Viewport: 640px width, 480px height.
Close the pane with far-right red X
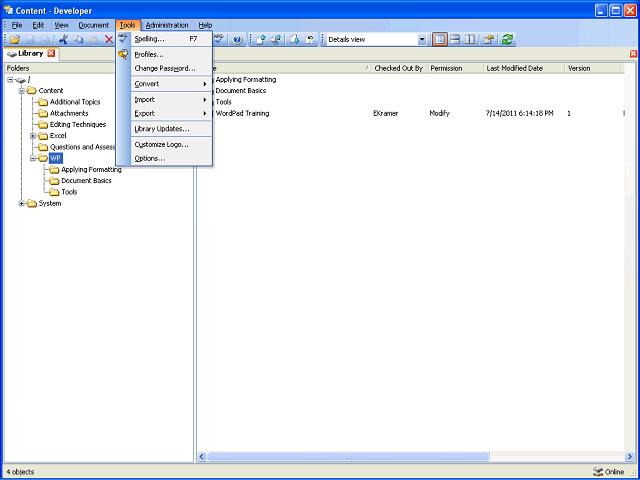coord(633,54)
